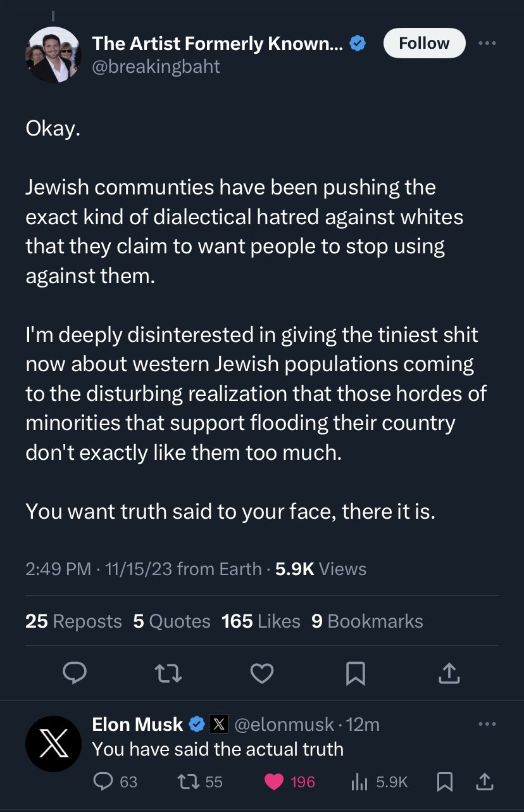Open the 5 Quotes for this tweet
524x812 pixels.
pos(172,621)
